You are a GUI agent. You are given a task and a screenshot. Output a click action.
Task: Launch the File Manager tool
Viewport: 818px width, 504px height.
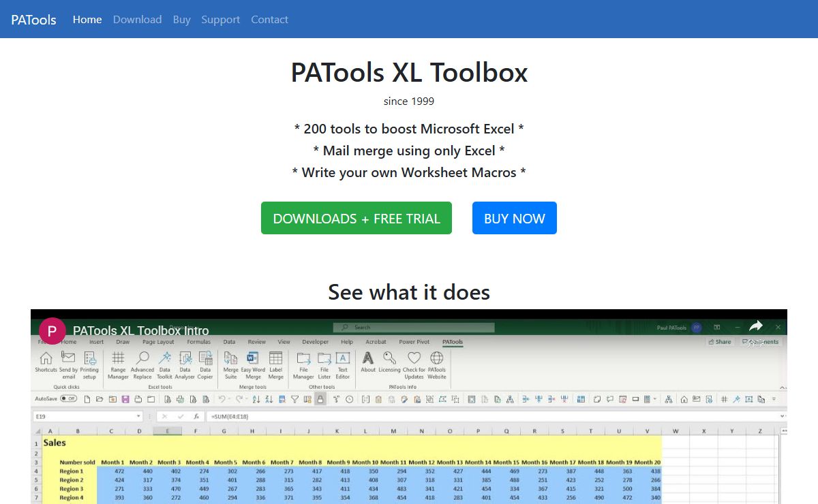point(303,365)
